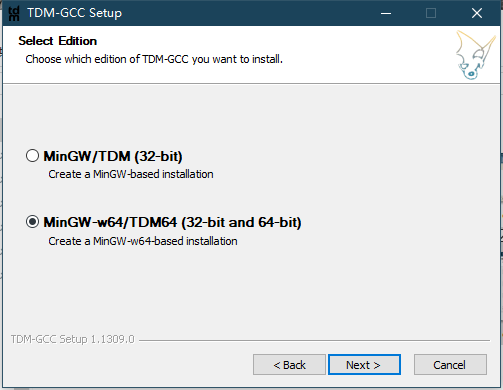
Task: Select the MinGW/TDM (32-bit) radio button
Action: (x=32, y=156)
